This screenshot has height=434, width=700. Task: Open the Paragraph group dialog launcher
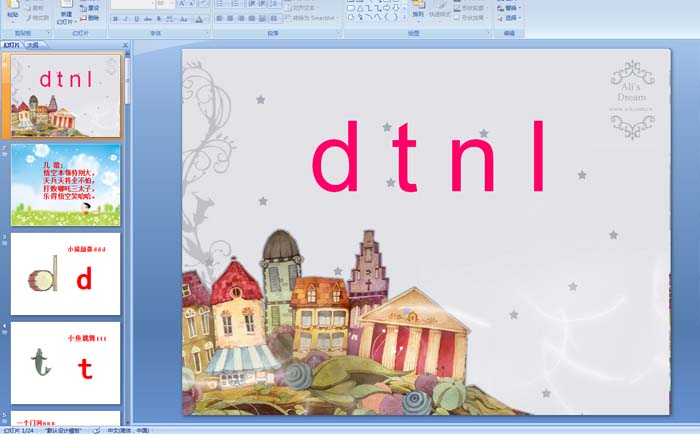click(x=338, y=33)
